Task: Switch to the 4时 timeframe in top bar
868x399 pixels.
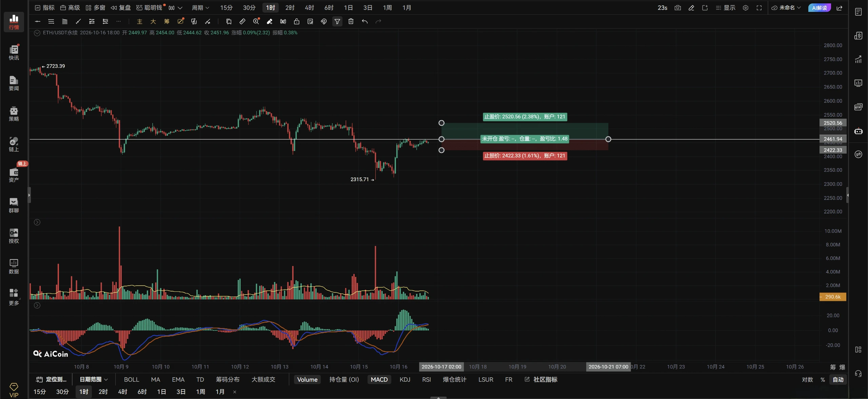Action: click(x=309, y=7)
